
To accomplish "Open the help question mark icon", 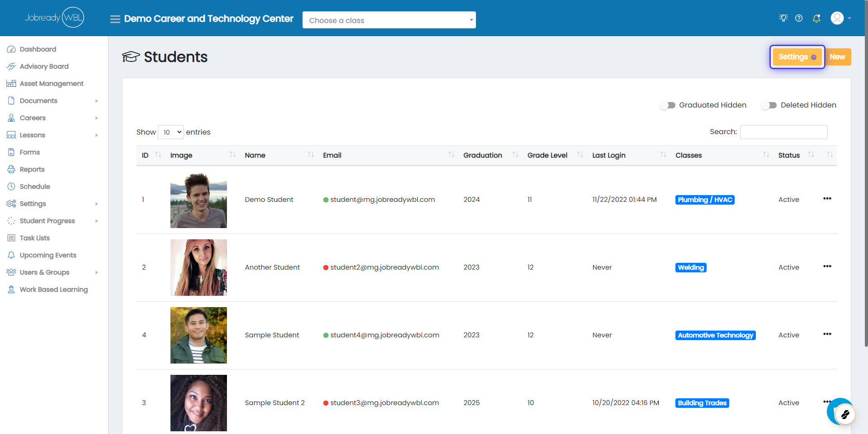I will (799, 18).
